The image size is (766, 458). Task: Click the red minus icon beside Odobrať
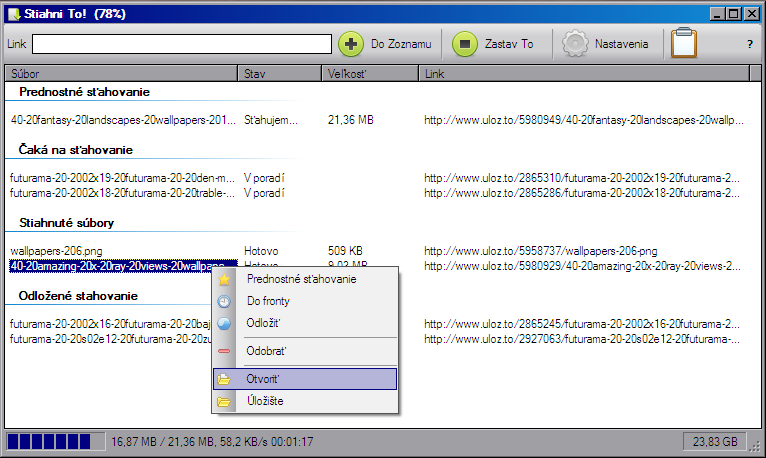pyautogui.click(x=224, y=351)
